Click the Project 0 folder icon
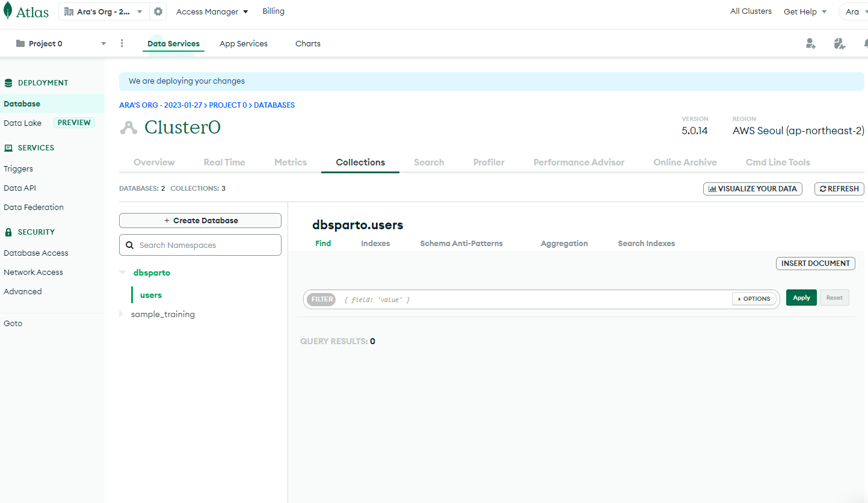Image resolution: width=868 pixels, height=503 pixels. point(20,43)
